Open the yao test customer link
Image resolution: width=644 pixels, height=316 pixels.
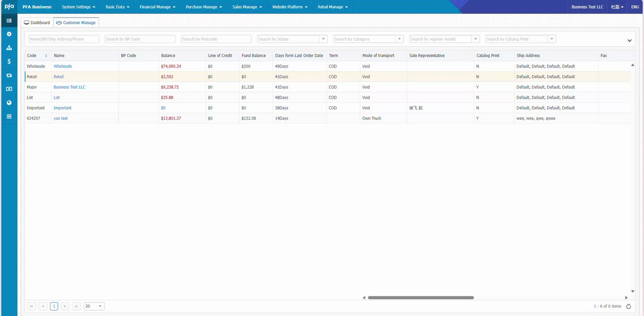[x=61, y=118]
